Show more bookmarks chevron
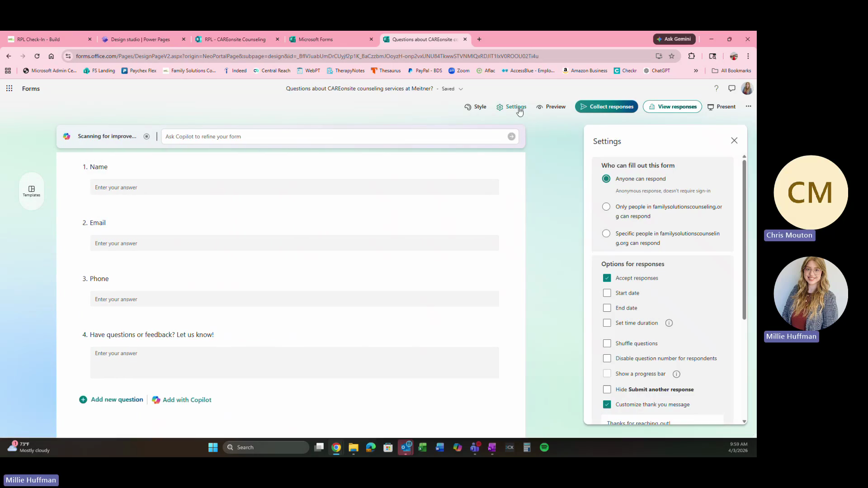Viewport: 868px width, 488px height. (x=696, y=70)
